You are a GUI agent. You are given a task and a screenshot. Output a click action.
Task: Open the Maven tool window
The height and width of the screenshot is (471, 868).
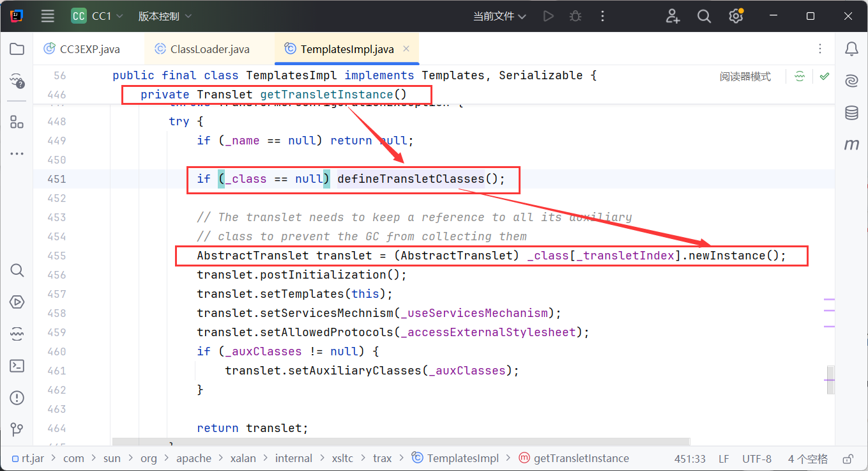[x=851, y=145]
